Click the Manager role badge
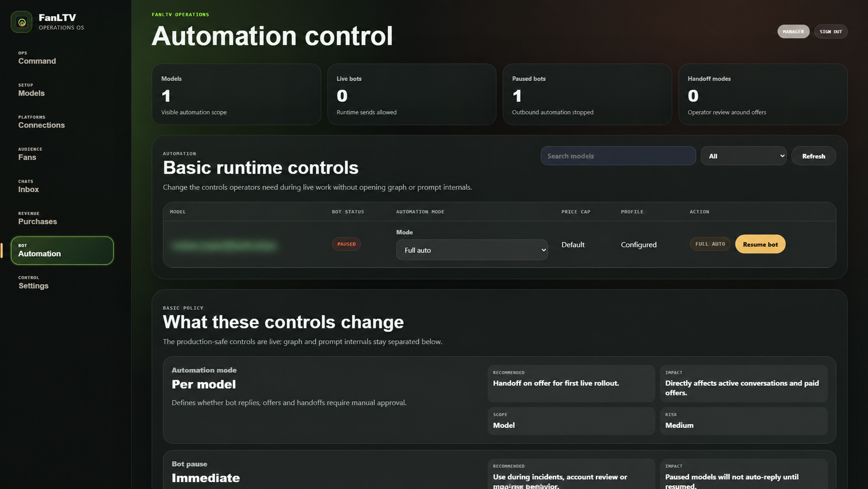The image size is (868, 489). (793, 32)
